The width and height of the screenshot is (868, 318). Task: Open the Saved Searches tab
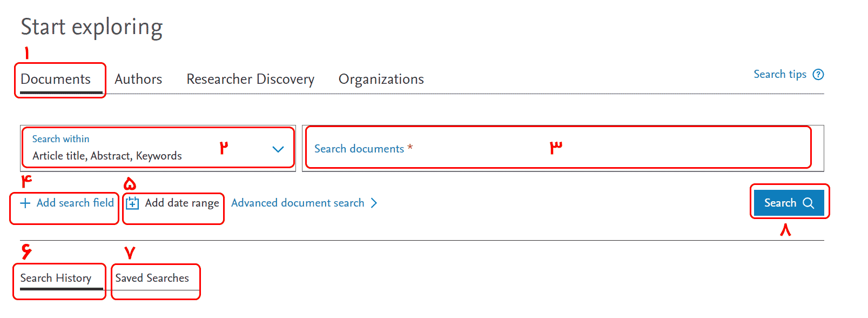pos(152,278)
